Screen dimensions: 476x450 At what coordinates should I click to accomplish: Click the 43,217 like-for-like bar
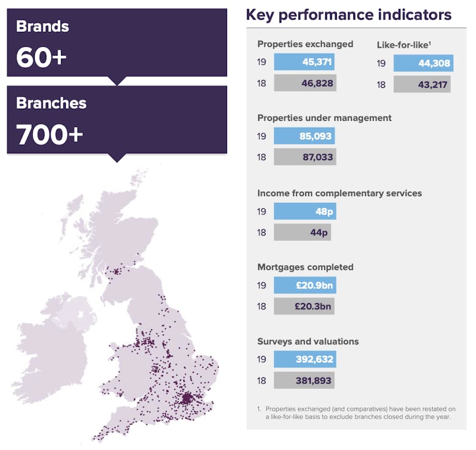pyautogui.click(x=422, y=84)
